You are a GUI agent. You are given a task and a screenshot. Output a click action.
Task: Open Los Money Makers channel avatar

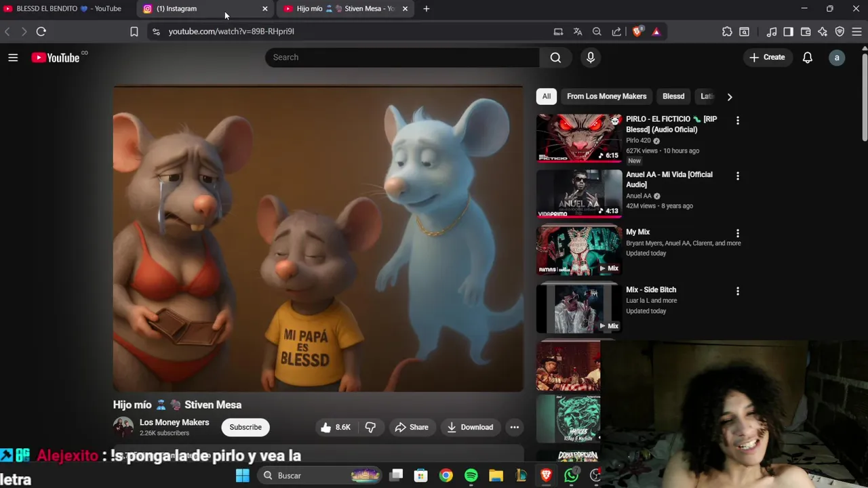click(123, 427)
